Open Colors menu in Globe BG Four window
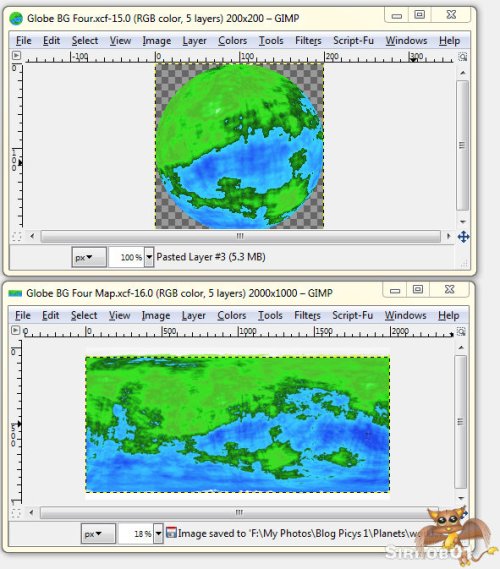Viewport: 500px width, 569px height. tap(233, 41)
